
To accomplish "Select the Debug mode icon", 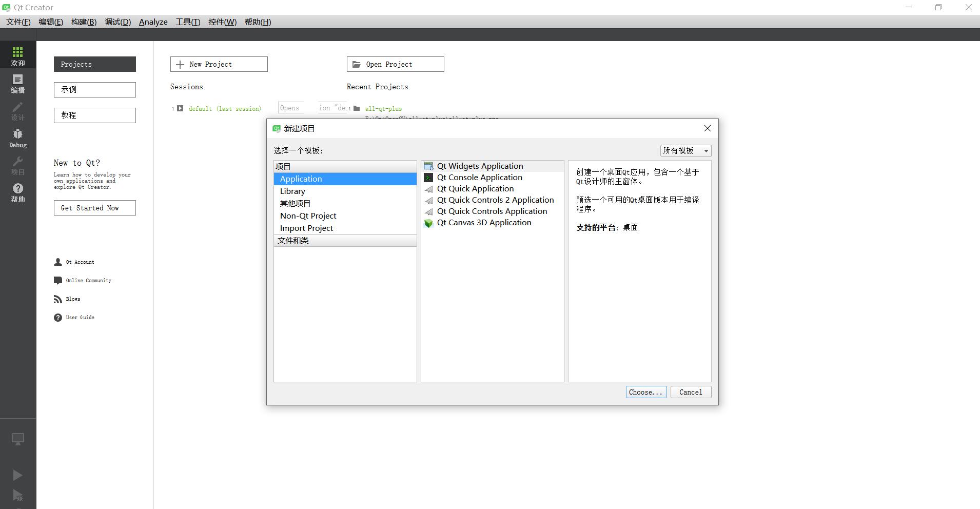I will [17, 138].
